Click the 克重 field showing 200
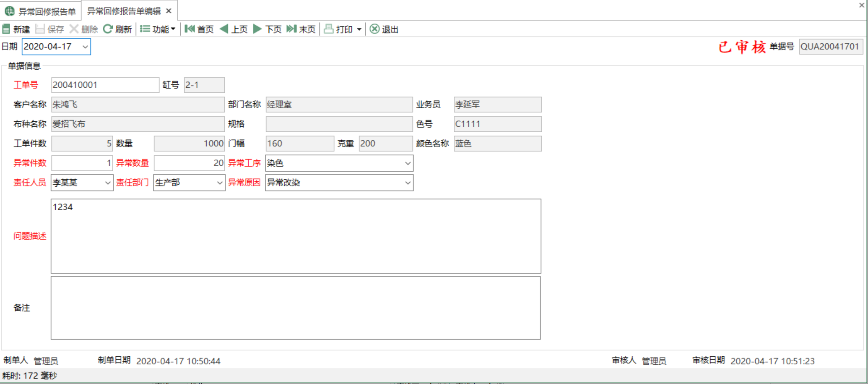The image size is (868, 384). [x=386, y=144]
